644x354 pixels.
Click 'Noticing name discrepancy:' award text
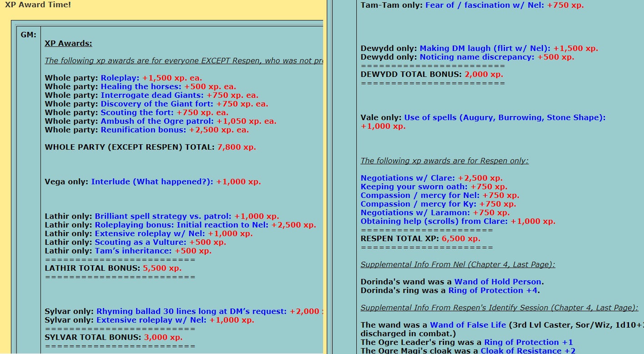[x=477, y=57]
